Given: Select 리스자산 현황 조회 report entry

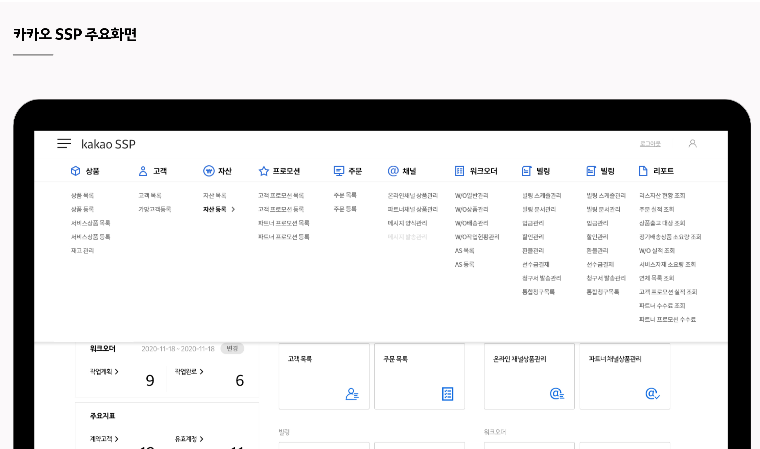Looking at the screenshot, I should click(x=662, y=195).
